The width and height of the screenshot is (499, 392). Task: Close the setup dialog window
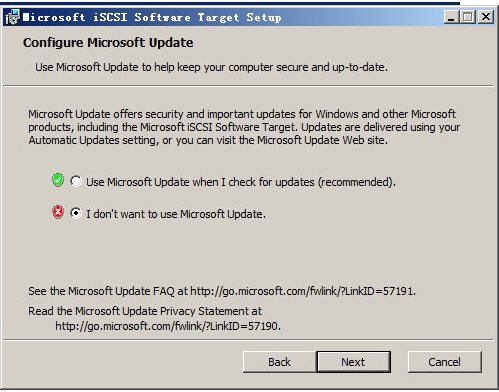click(486, 17)
